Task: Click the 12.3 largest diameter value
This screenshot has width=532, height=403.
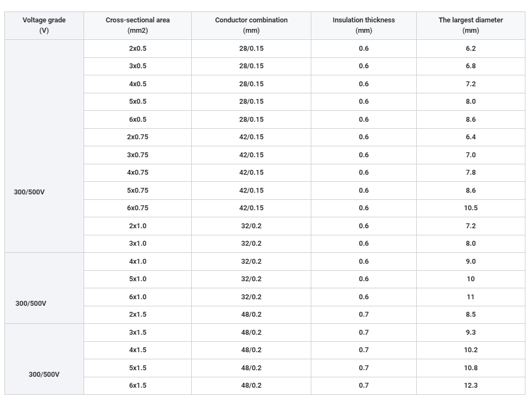Action: (x=471, y=386)
